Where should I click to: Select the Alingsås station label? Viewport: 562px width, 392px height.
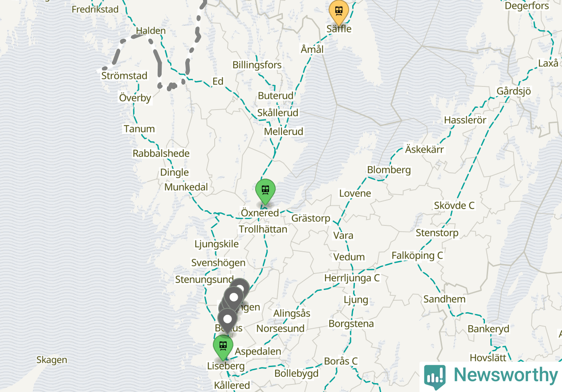292,313
